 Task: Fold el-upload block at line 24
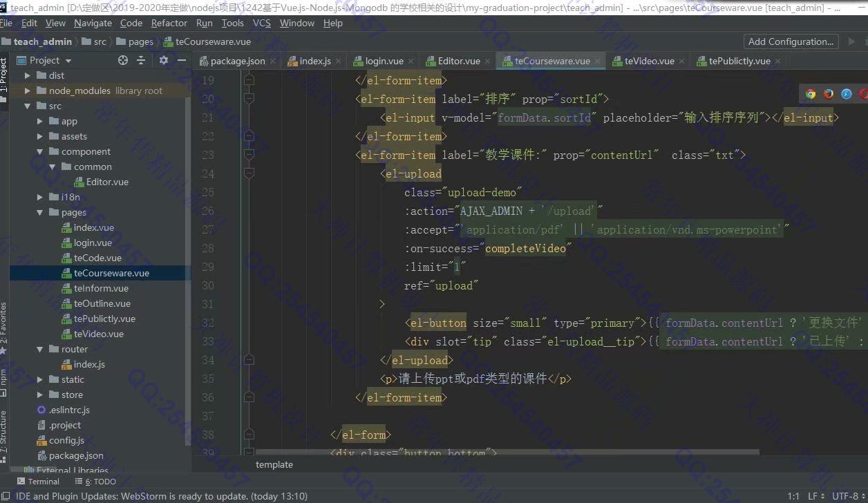pos(249,173)
